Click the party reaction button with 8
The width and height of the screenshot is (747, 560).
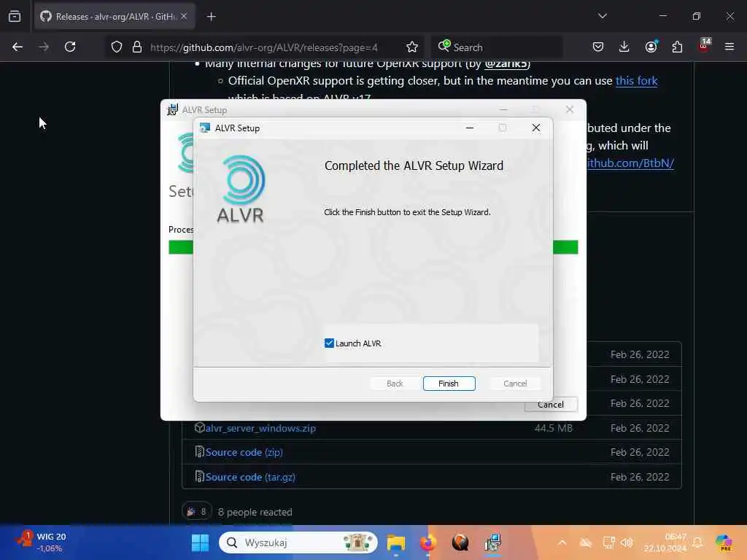click(x=196, y=512)
